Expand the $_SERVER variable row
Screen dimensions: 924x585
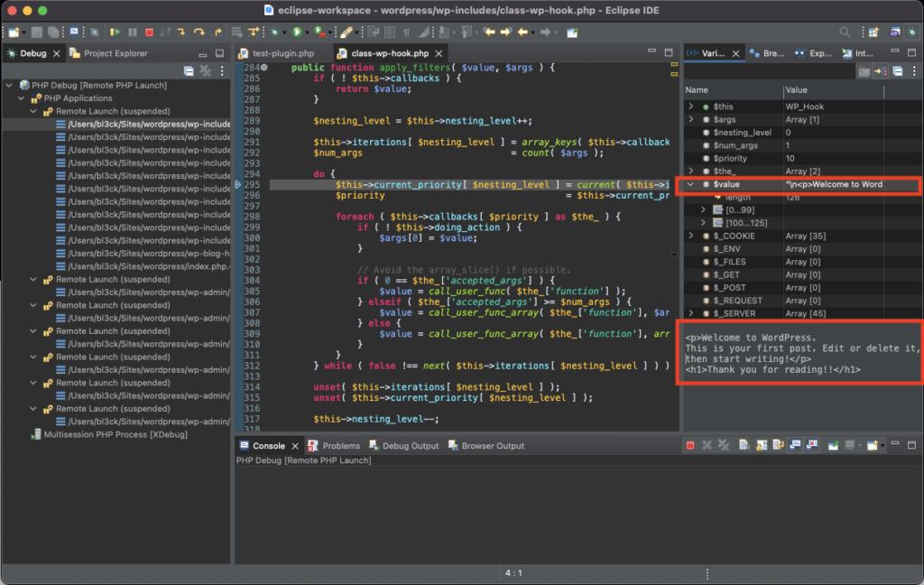click(x=691, y=313)
